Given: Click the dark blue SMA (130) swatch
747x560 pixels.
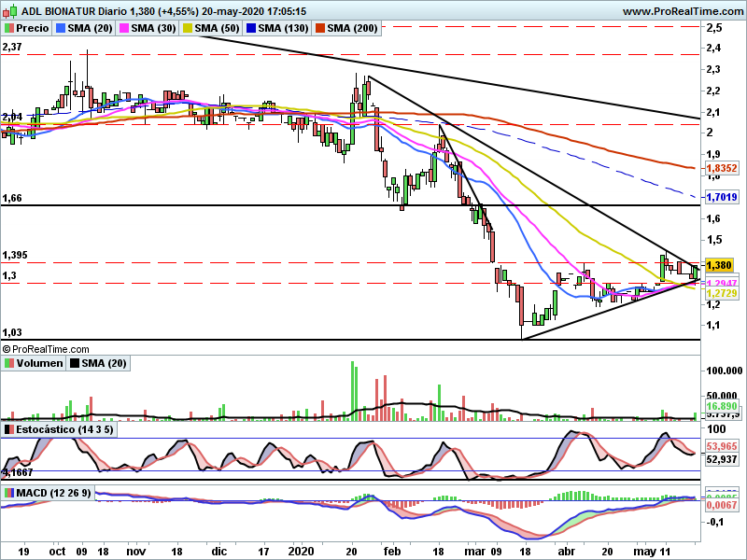Looking at the screenshot, I should click(251, 28).
